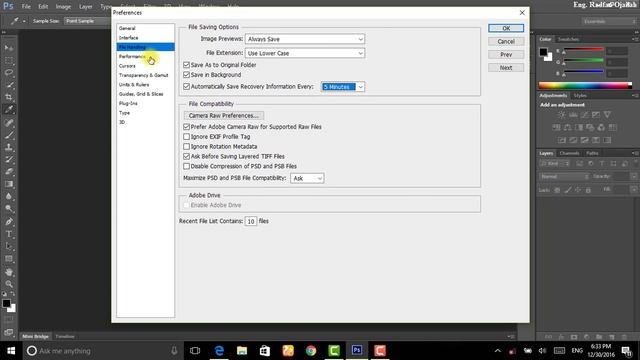The image size is (640, 360).
Task: Open the layer Kind filter dropdown
Action: click(554, 164)
